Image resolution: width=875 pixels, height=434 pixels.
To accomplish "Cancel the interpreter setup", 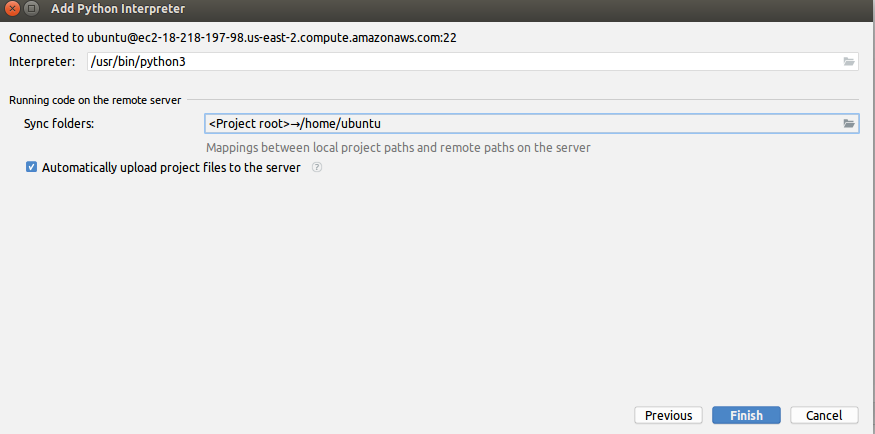I will pyautogui.click(x=824, y=415).
